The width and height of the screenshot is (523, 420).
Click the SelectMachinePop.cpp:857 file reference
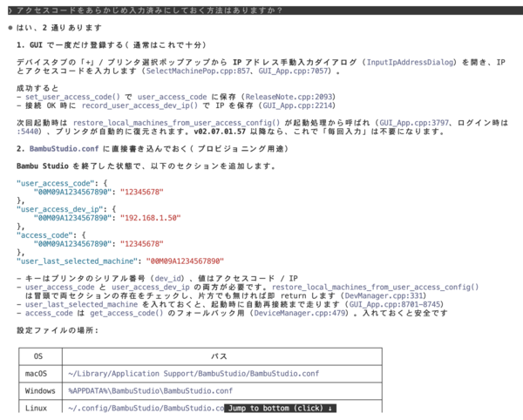coord(198,71)
